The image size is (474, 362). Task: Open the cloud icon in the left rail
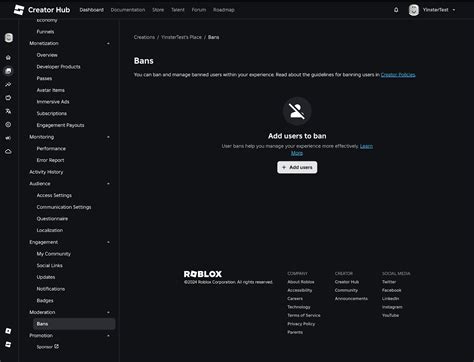pyautogui.click(x=8, y=151)
